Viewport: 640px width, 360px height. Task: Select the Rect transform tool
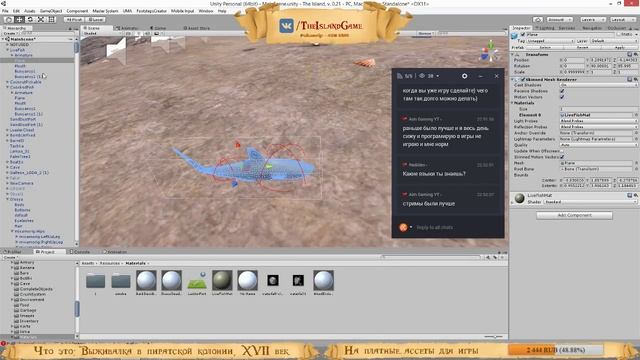52,19
